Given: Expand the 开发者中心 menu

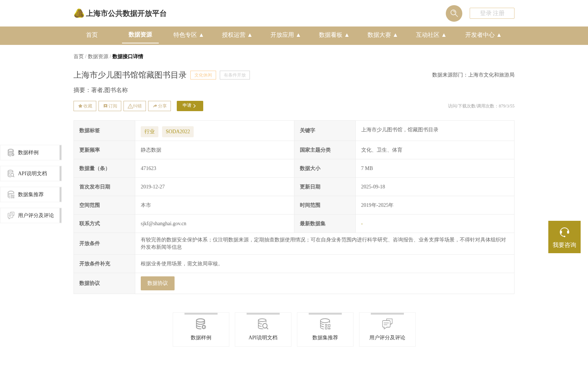Looking at the screenshot, I should click(x=483, y=35).
